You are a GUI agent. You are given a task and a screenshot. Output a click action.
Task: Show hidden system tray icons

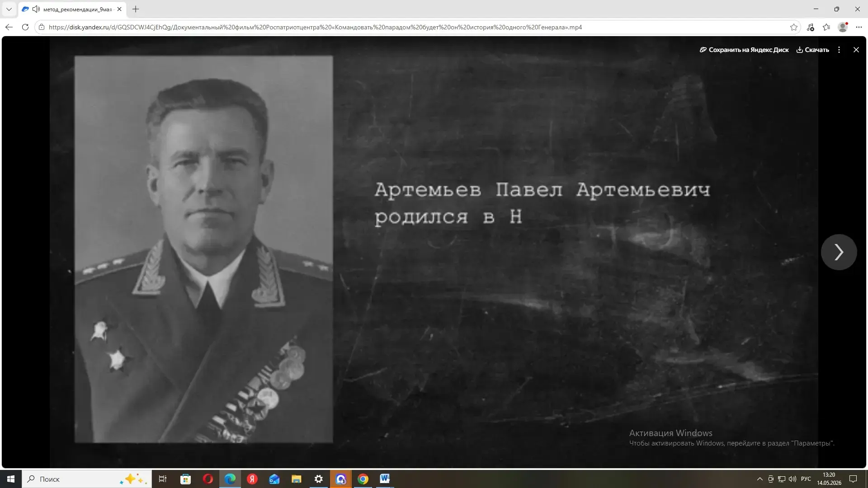point(760,479)
